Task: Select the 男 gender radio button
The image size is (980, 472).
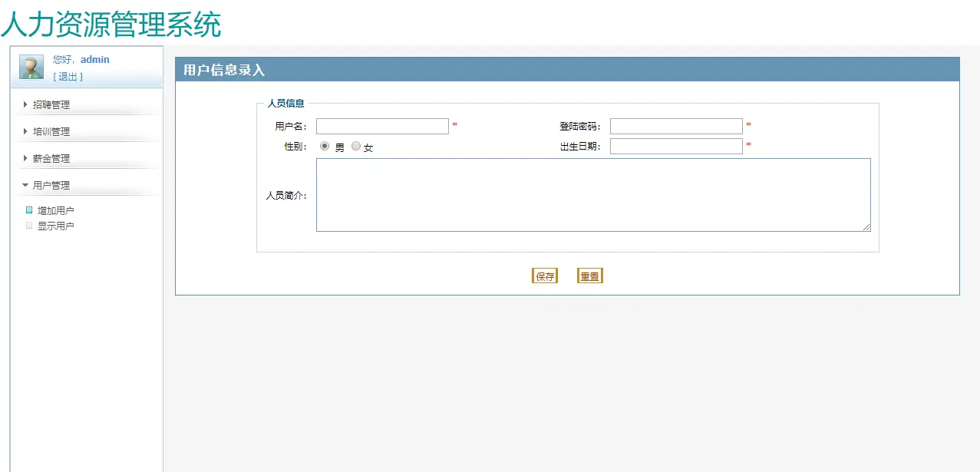Action: 324,146
